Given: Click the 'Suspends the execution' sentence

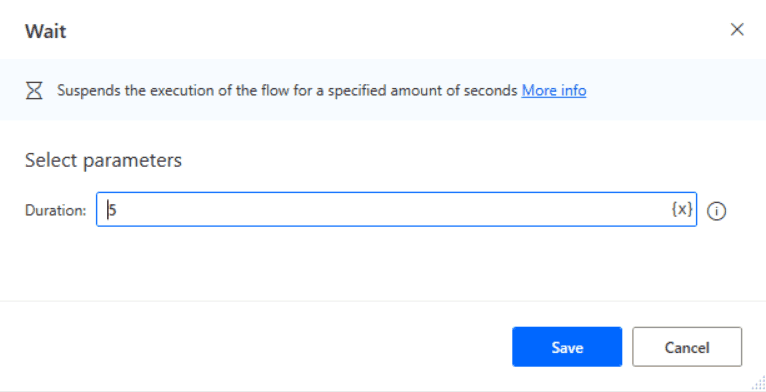Looking at the screenshot, I should pyautogui.click(x=287, y=90).
